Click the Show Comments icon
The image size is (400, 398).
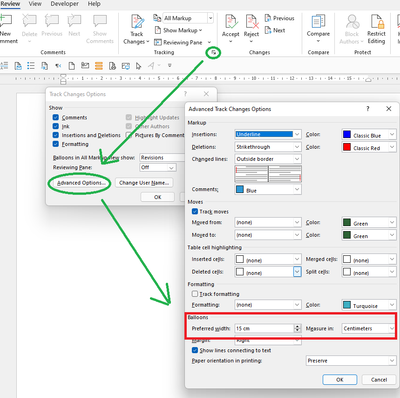[x=100, y=21]
